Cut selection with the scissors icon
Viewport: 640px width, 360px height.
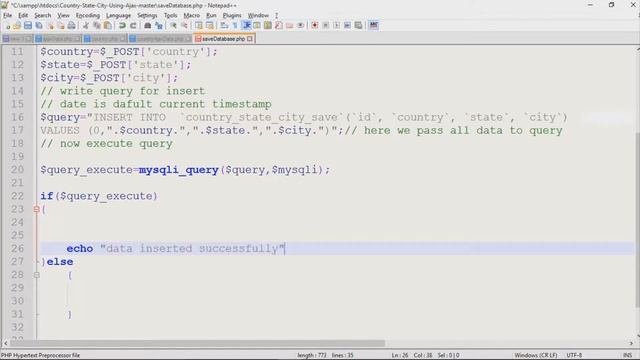tap(85, 25)
